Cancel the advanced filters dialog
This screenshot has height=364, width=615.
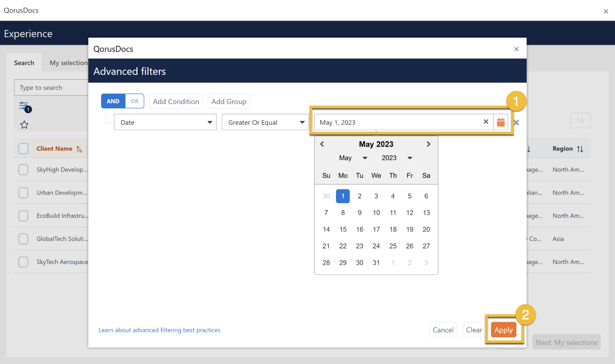(443, 330)
